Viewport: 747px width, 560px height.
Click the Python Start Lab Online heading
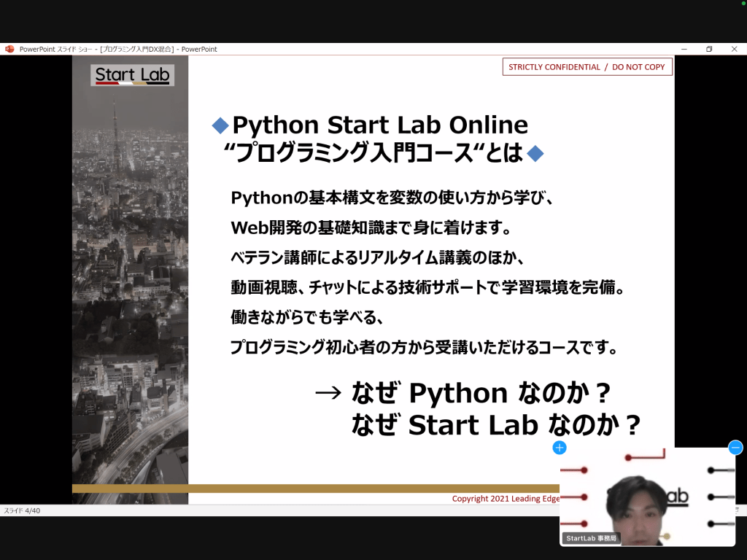coord(379,125)
